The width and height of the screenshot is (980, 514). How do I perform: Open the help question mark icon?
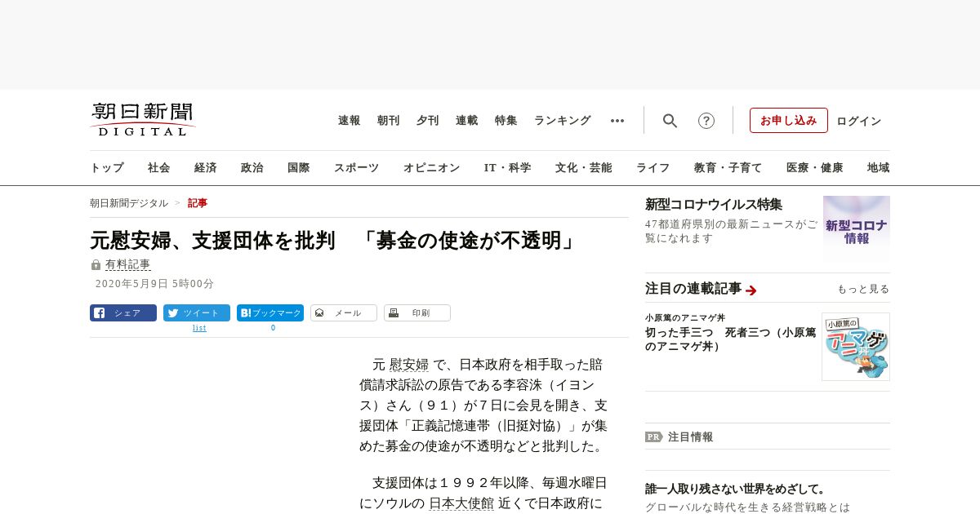click(706, 121)
